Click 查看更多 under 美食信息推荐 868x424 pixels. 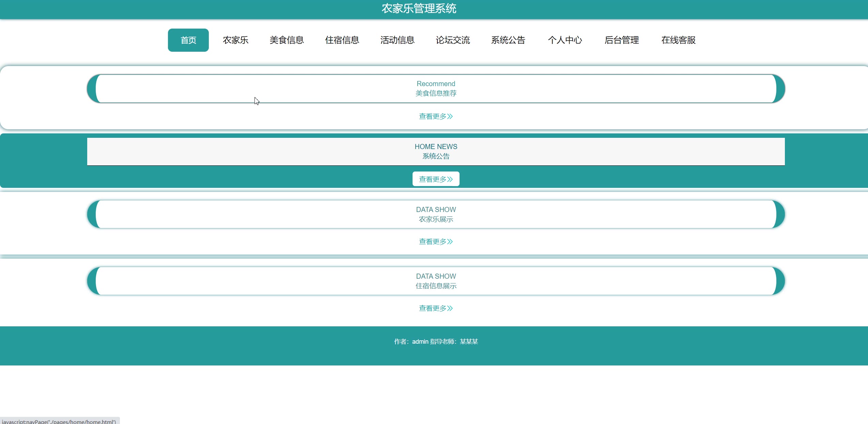point(436,116)
